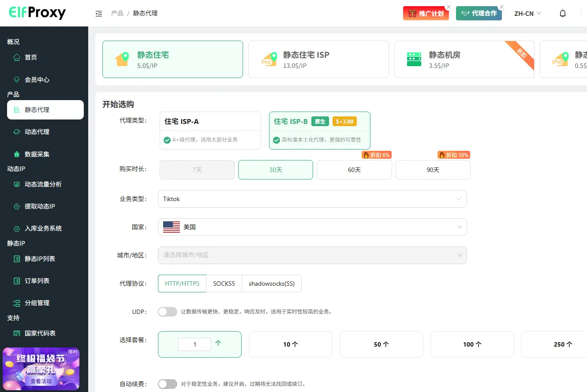This screenshot has width=587, height=392.
Task: Choose the 90天 purchase duration
Action: (433, 170)
